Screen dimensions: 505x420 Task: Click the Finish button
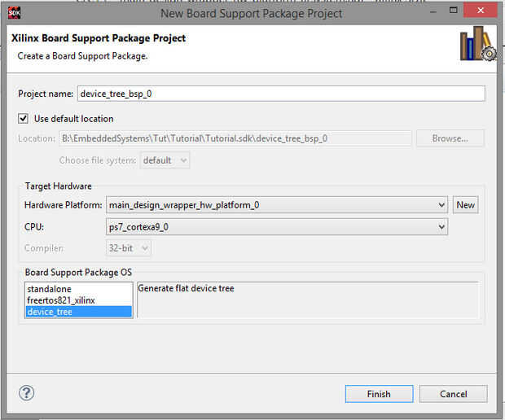379,394
